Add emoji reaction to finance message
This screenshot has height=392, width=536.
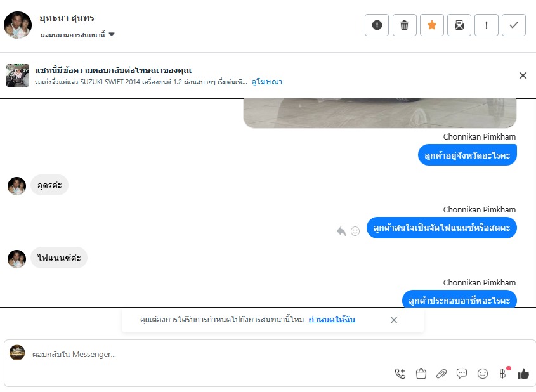(x=355, y=232)
